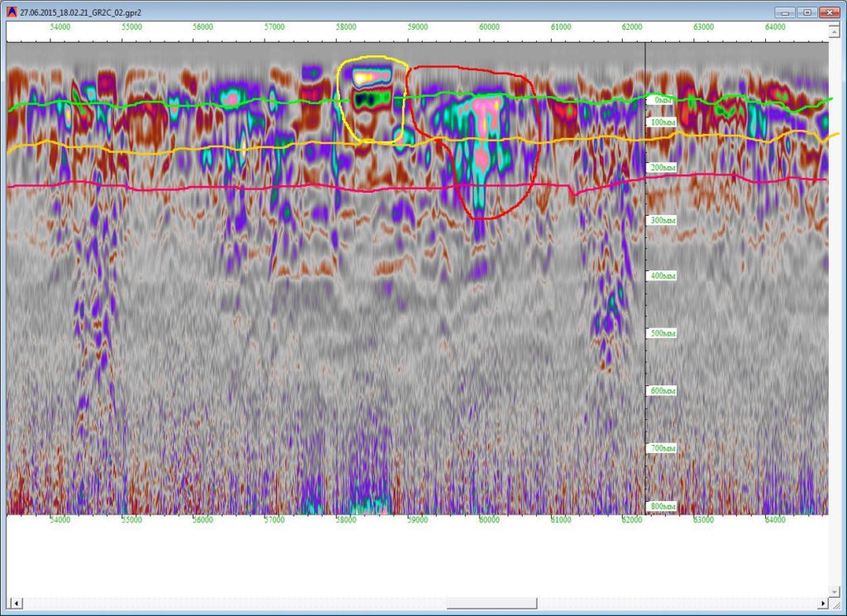Click 54000 on the upper distance ruler
Image resolution: width=847 pixels, height=616 pixels.
pyautogui.click(x=60, y=27)
